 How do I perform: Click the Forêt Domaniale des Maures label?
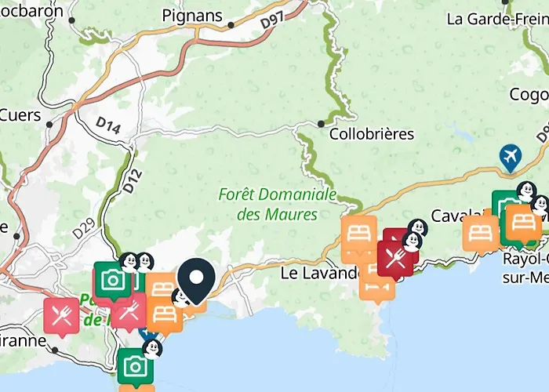(x=278, y=204)
